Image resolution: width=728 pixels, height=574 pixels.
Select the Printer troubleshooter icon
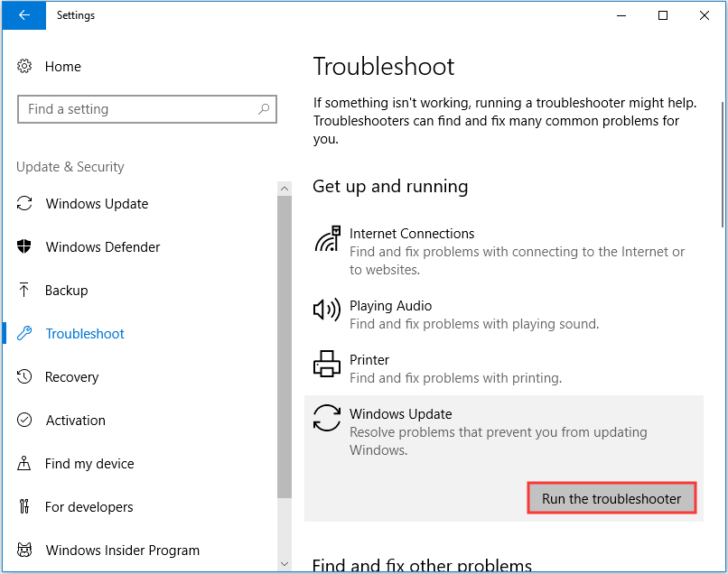(x=326, y=364)
